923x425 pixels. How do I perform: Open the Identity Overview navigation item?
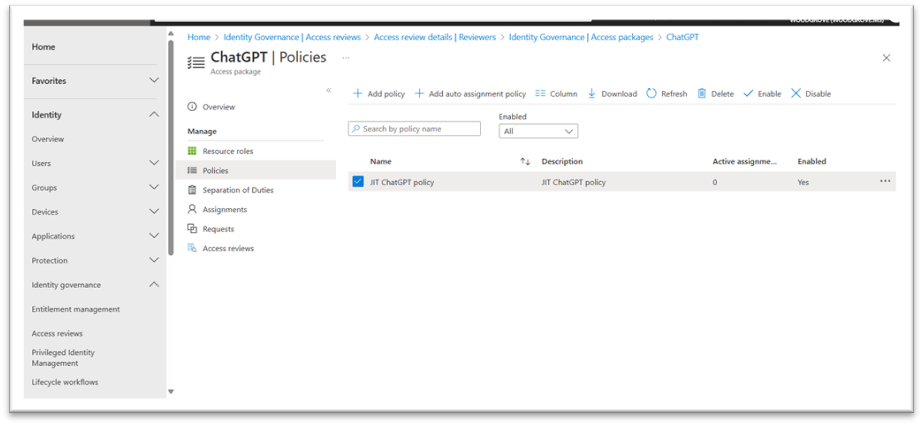[x=48, y=140]
